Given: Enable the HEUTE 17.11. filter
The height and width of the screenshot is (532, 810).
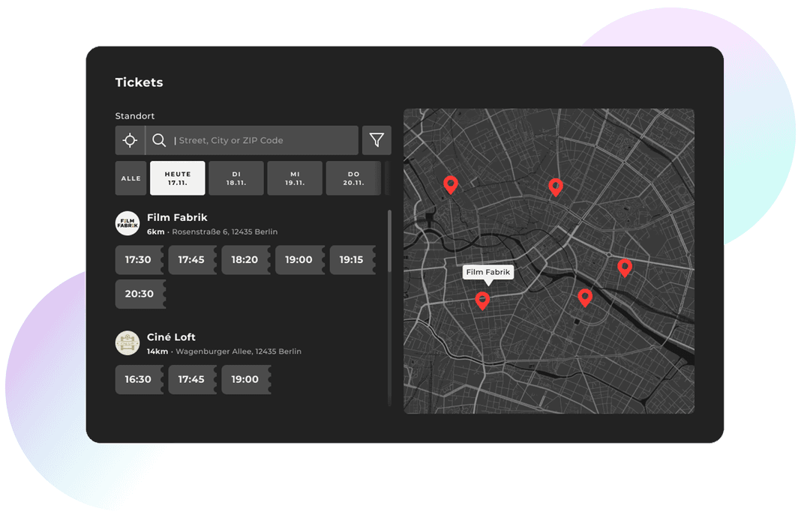Looking at the screenshot, I should pos(177,178).
